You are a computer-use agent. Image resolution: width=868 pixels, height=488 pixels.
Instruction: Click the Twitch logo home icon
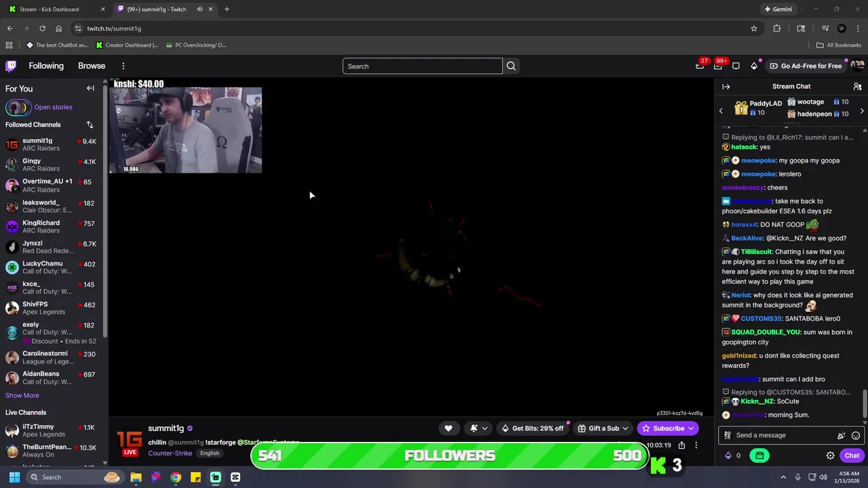[x=11, y=66]
